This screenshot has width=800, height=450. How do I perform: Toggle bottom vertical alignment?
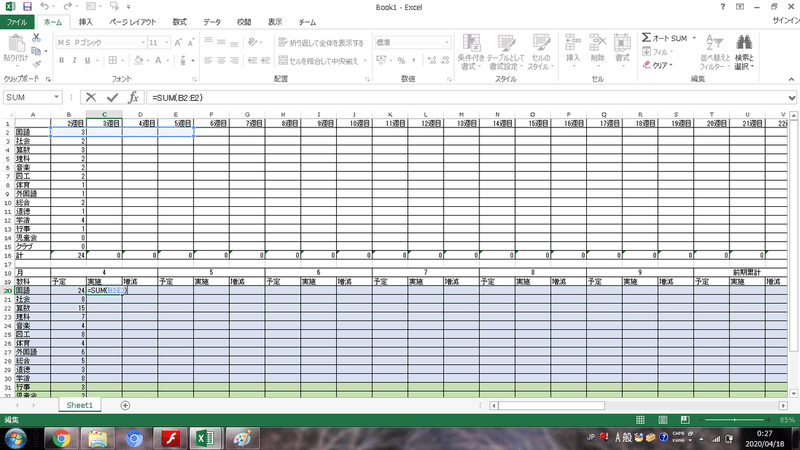(x=234, y=42)
